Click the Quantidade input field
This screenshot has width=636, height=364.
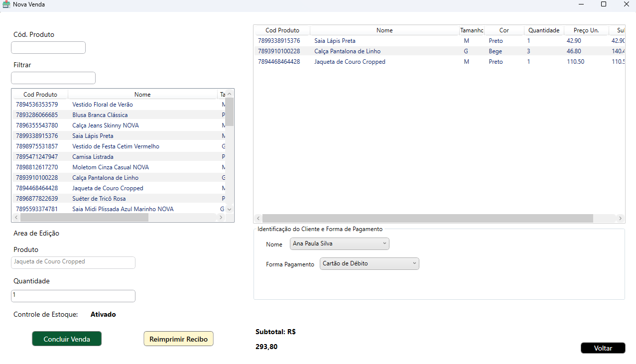73,296
